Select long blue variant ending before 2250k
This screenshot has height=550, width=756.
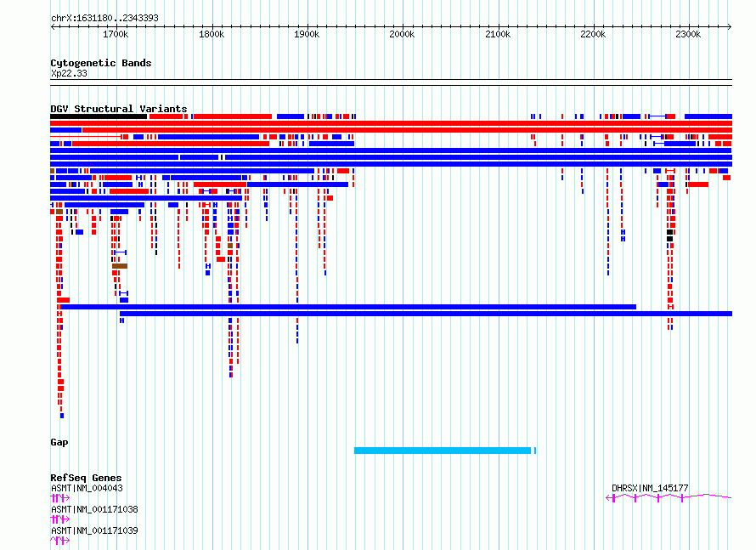click(x=348, y=307)
